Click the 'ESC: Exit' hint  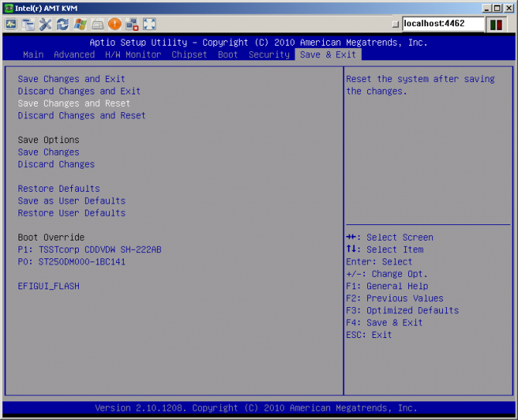click(x=369, y=335)
